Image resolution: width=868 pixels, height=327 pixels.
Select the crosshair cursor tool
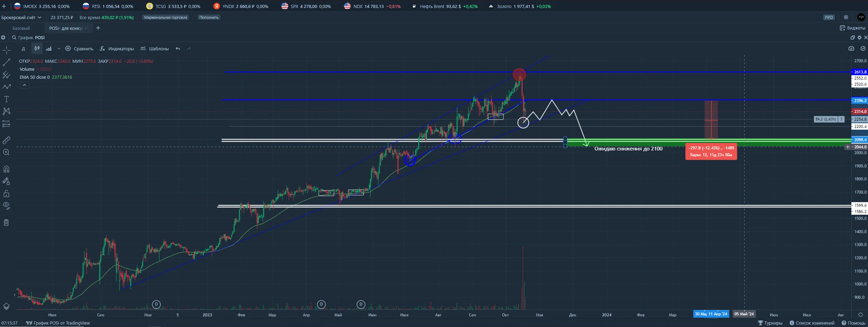[x=6, y=50]
